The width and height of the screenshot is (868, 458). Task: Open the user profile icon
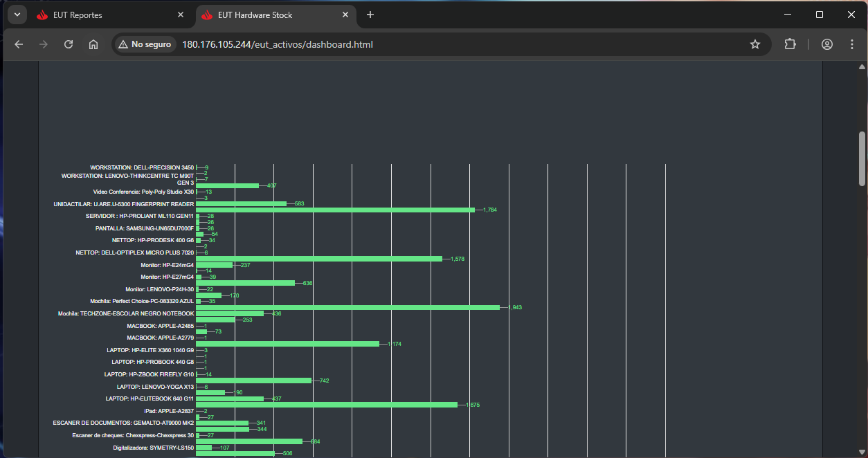tap(826, 44)
